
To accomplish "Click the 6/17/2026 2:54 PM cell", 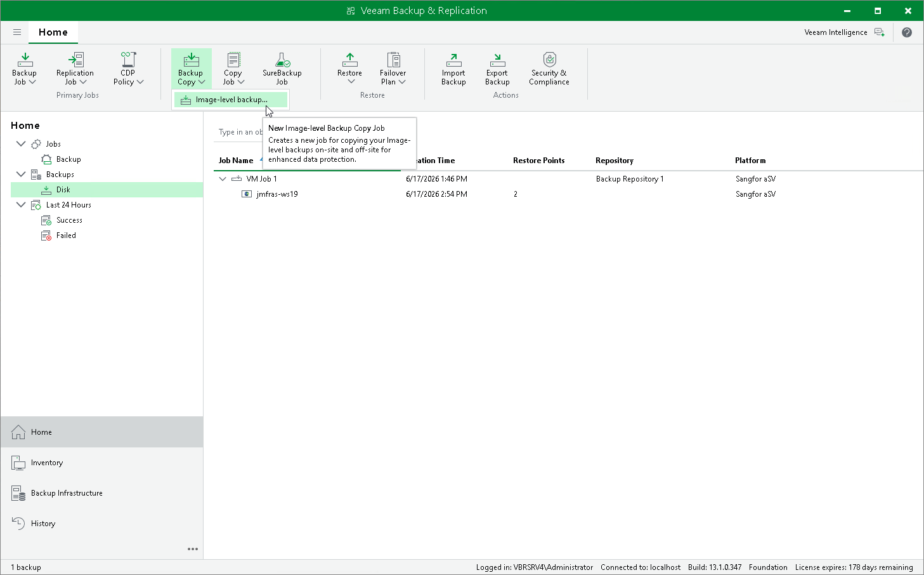I will coord(436,194).
